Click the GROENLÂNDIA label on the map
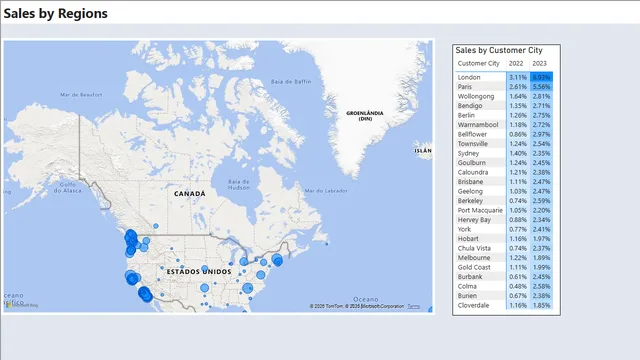This screenshot has width=640, height=360. [x=365, y=116]
